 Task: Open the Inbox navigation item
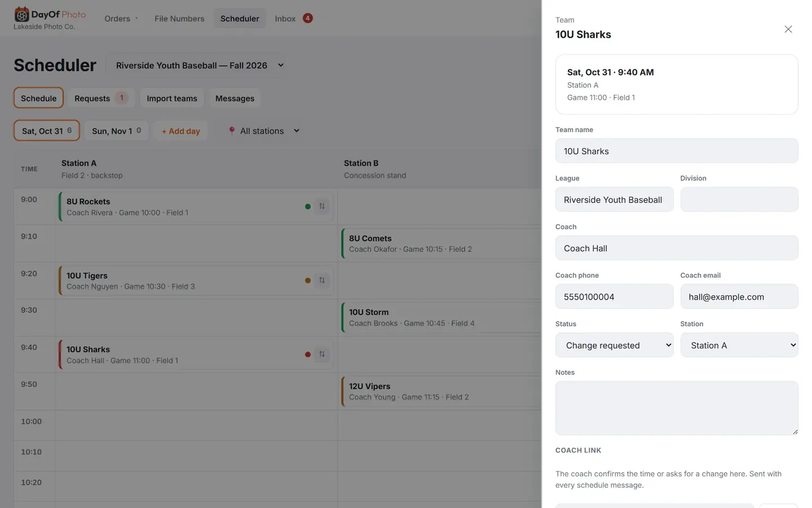[x=285, y=19]
